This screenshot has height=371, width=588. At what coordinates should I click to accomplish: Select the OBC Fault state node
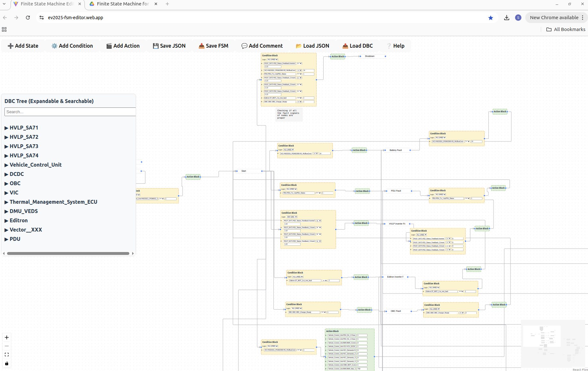(399, 311)
